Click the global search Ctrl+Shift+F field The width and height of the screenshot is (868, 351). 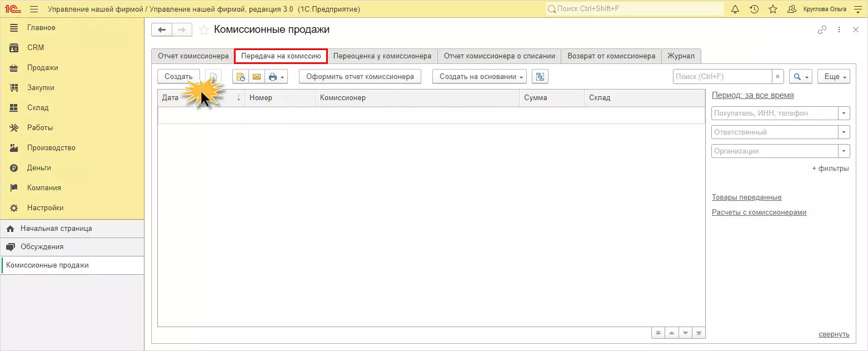635,9
